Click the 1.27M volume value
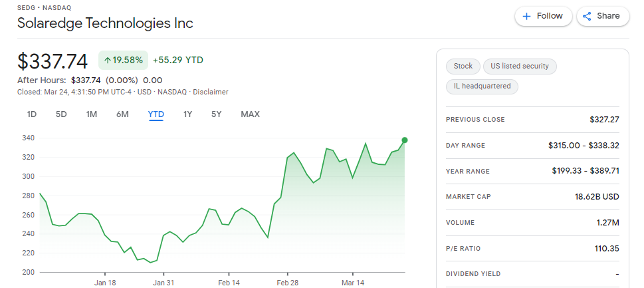Screen dimensions: 644x288 click(x=608, y=223)
